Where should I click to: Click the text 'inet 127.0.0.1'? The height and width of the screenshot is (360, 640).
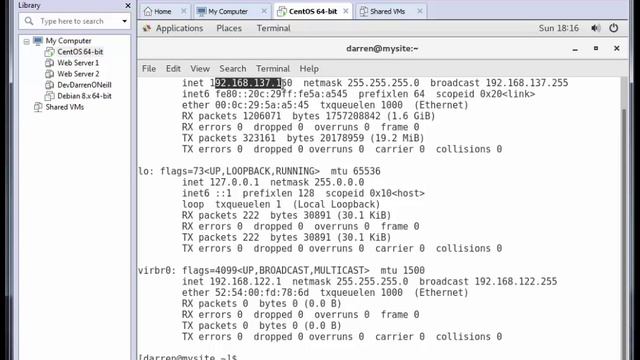click(x=220, y=182)
